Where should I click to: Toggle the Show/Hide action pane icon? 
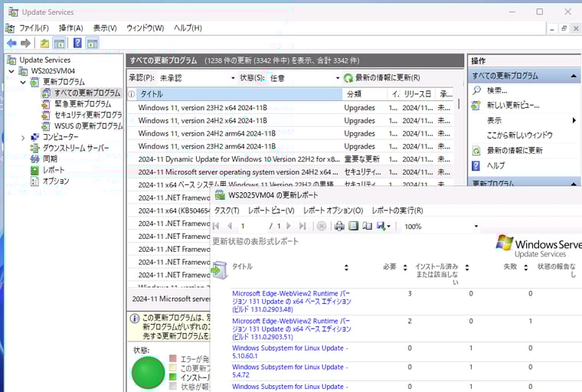point(92,43)
